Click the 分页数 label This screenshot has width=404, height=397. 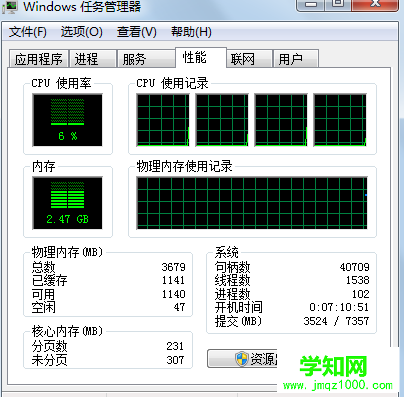tap(49, 346)
